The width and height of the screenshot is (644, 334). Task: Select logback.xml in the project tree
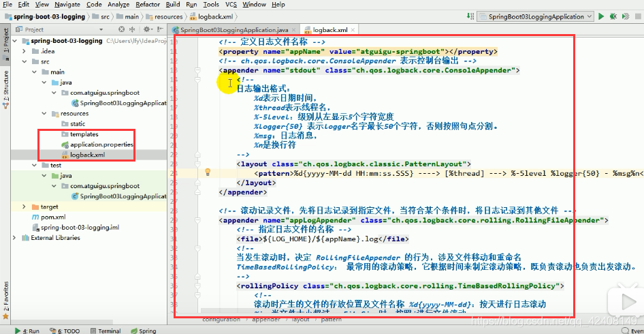pos(83,155)
